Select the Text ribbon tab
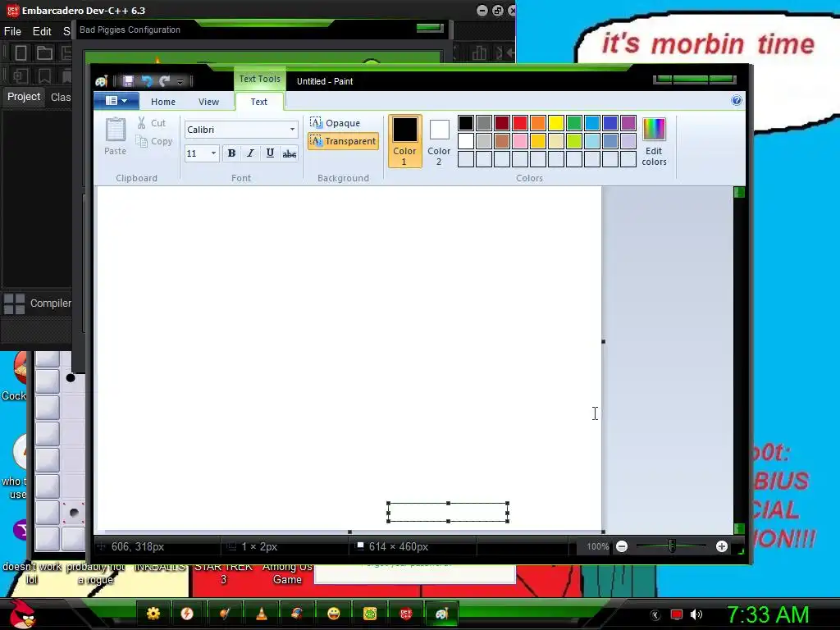Image resolution: width=840 pixels, height=630 pixels. click(x=258, y=102)
